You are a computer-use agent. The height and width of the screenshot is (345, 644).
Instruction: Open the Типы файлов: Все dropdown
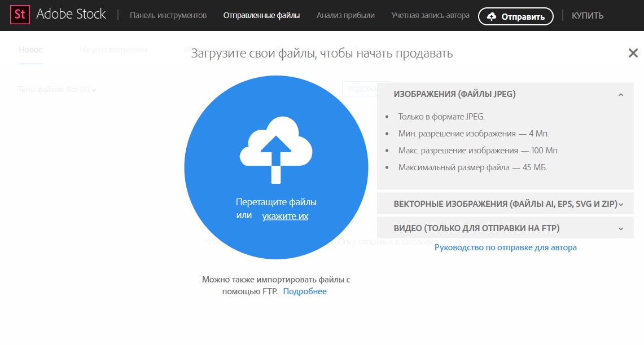[x=57, y=89]
